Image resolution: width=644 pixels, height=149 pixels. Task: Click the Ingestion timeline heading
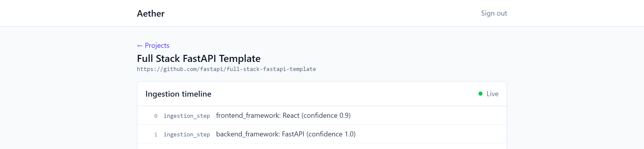point(178,94)
